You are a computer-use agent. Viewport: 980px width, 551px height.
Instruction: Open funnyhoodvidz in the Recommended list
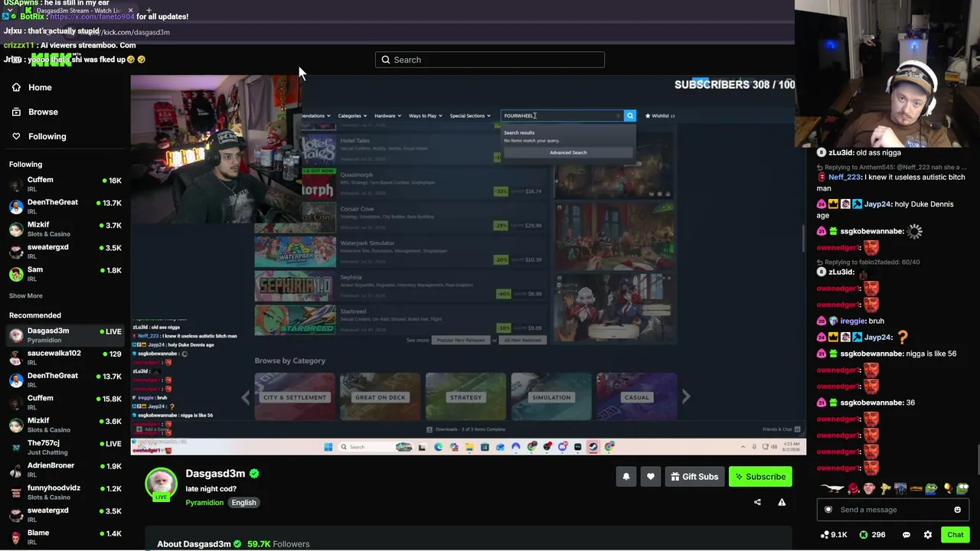(x=65, y=492)
